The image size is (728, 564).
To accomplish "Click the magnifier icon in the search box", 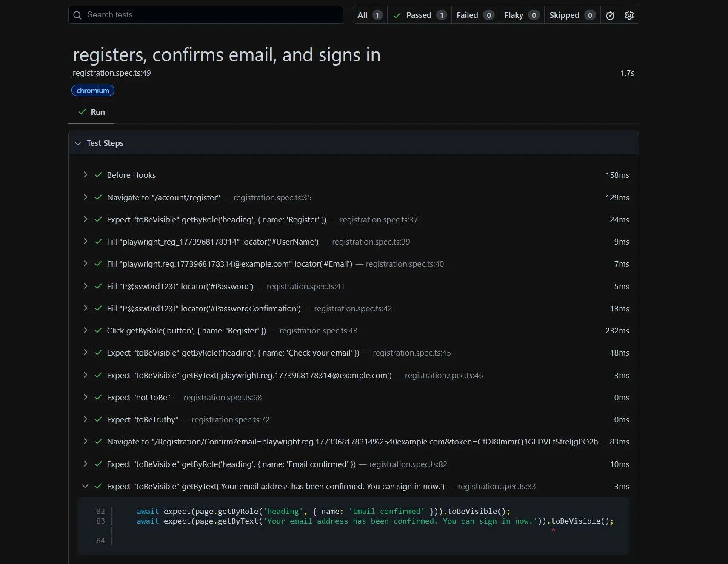I will click(x=77, y=15).
